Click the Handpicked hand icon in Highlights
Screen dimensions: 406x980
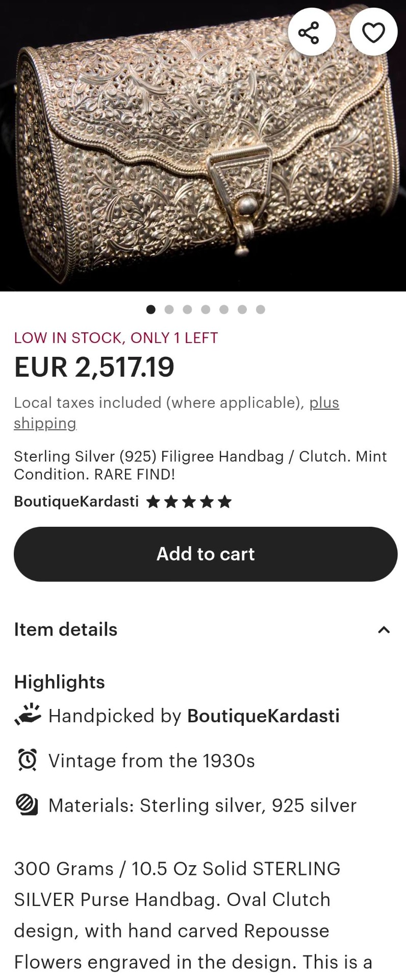point(28,715)
